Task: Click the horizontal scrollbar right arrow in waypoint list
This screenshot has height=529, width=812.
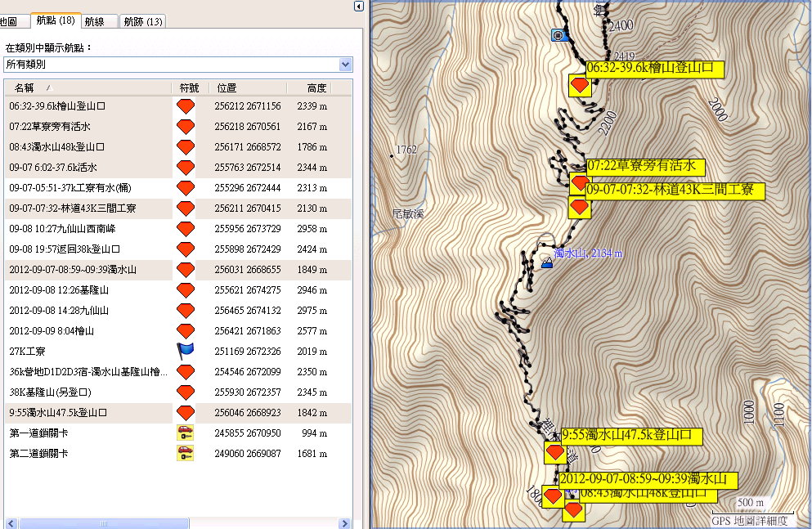Action: 347,522
